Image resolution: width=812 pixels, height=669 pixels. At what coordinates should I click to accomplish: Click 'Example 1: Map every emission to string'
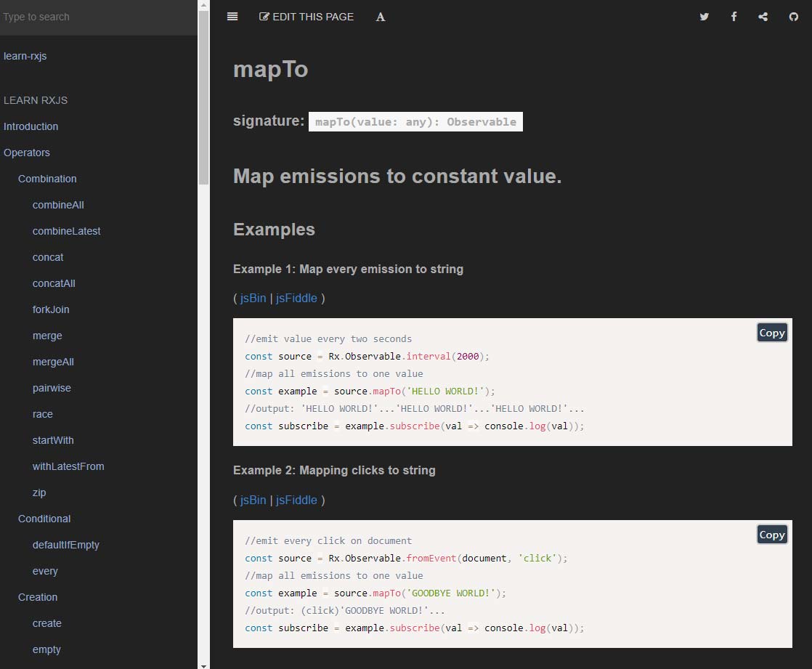(348, 269)
